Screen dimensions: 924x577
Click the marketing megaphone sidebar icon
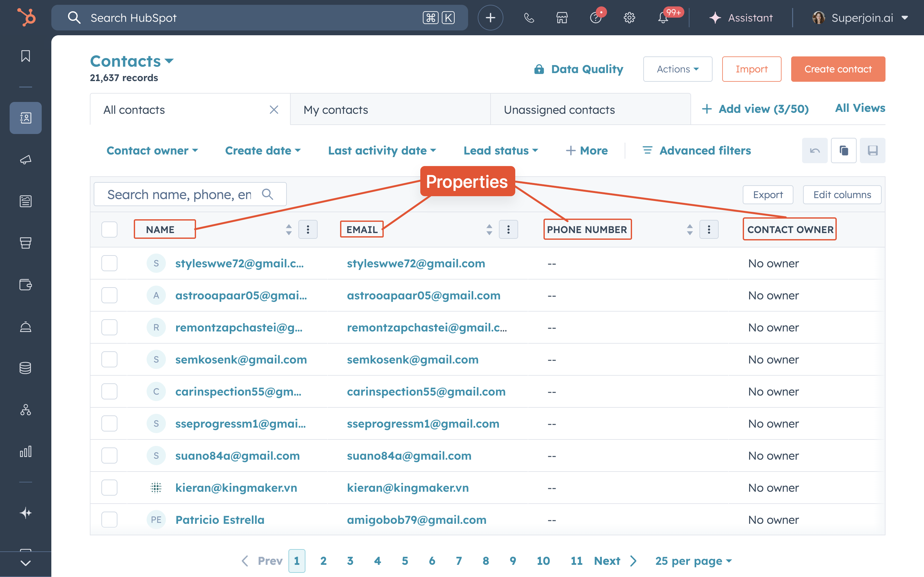[26, 160]
